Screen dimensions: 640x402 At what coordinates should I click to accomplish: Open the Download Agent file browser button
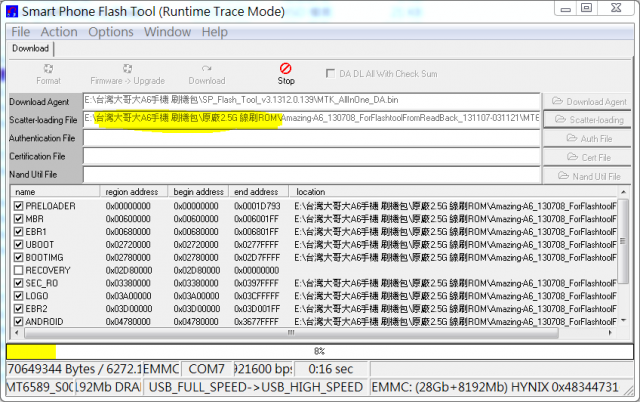pyautogui.click(x=588, y=101)
